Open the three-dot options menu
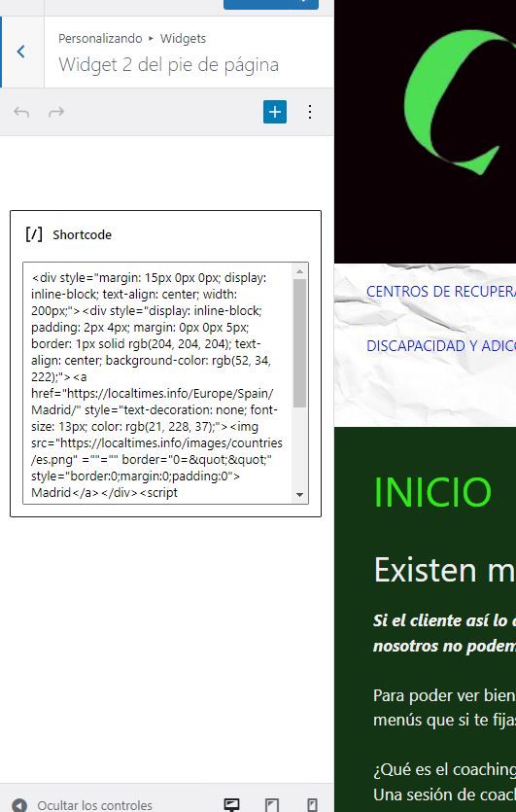 coord(309,112)
